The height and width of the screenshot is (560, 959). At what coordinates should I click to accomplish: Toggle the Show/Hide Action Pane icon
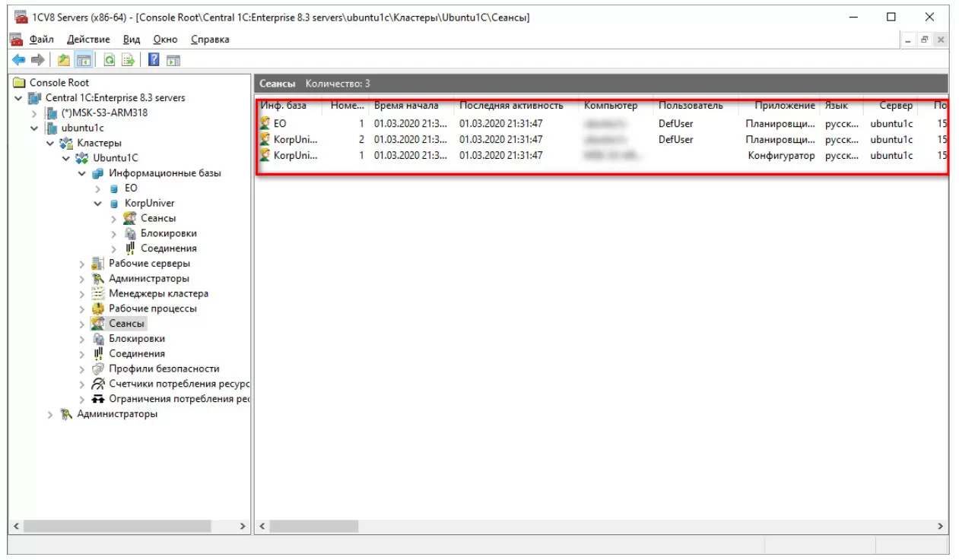click(x=173, y=60)
